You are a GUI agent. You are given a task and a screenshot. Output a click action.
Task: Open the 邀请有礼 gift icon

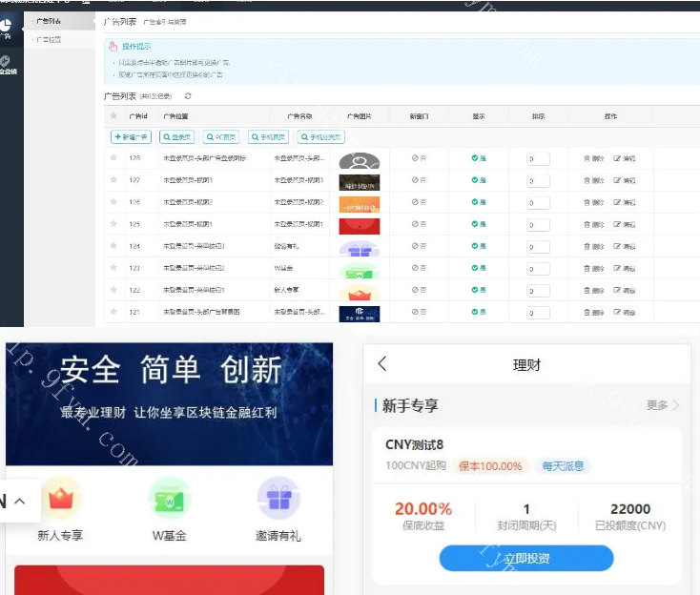click(278, 499)
